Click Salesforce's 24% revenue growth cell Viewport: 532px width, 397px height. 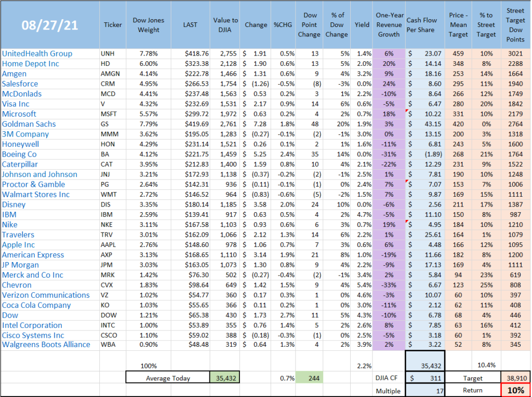389,84
